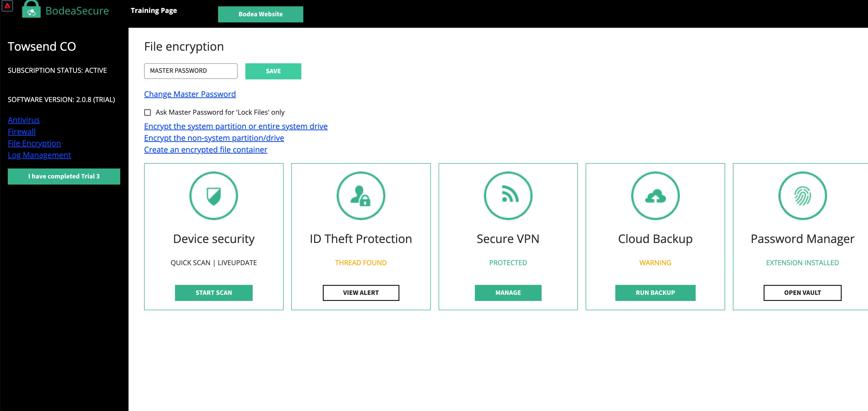The height and width of the screenshot is (411, 868).
Task: Open Log Management sidebar link
Action: point(39,155)
